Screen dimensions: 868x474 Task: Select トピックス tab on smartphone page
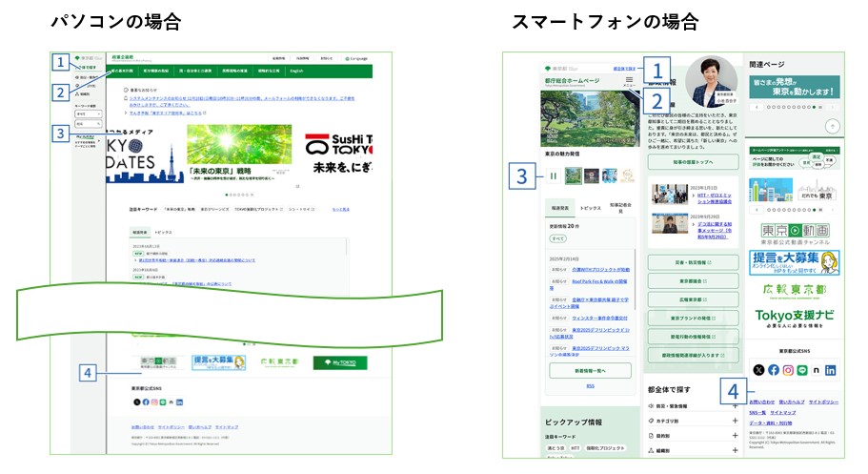pyautogui.click(x=590, y=208)
